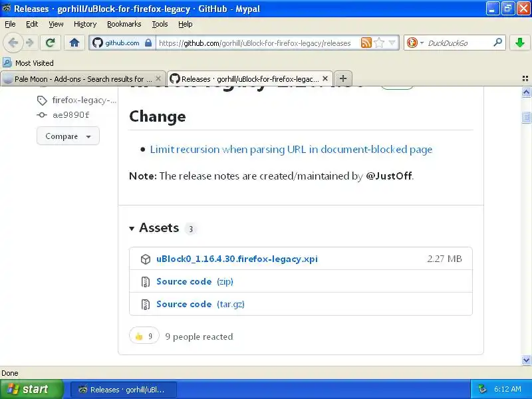The width and height of the screenshot is (532, 399).
Task: Click the commit icon beside ae9890f
Action: pos(42,114)
